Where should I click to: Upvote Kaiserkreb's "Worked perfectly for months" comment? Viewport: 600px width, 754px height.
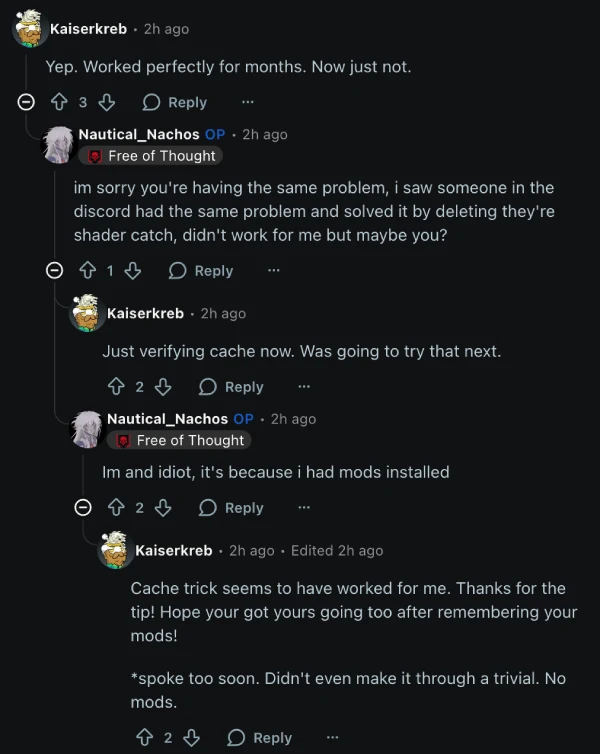pos(59,102)
